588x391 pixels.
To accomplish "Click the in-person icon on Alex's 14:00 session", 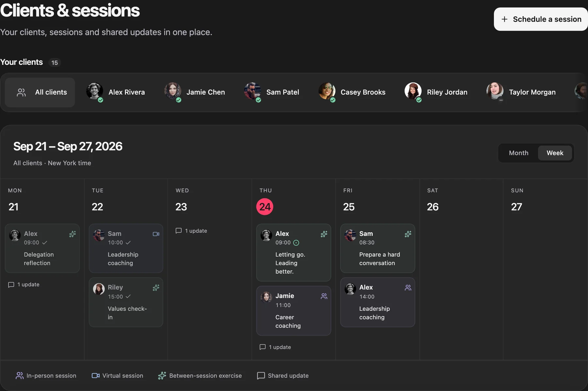I will point(408,288).
